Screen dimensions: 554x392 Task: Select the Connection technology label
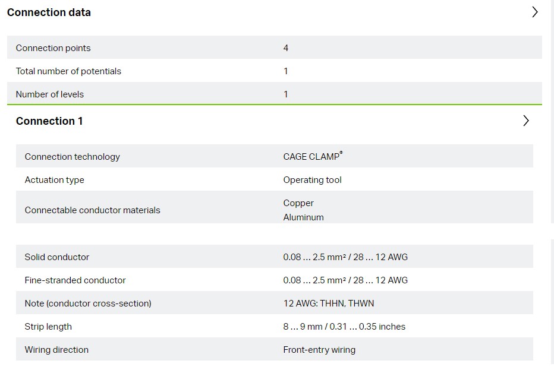(72, 157)
